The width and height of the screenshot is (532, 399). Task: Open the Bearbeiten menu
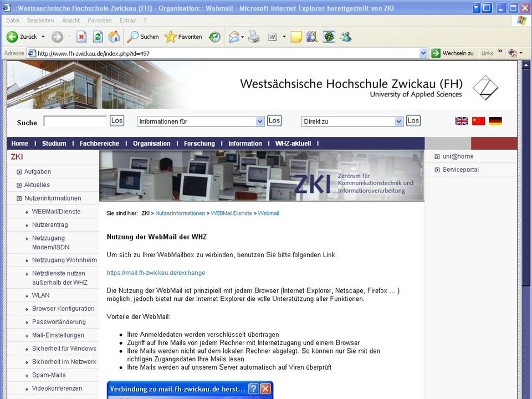point(40,21)
